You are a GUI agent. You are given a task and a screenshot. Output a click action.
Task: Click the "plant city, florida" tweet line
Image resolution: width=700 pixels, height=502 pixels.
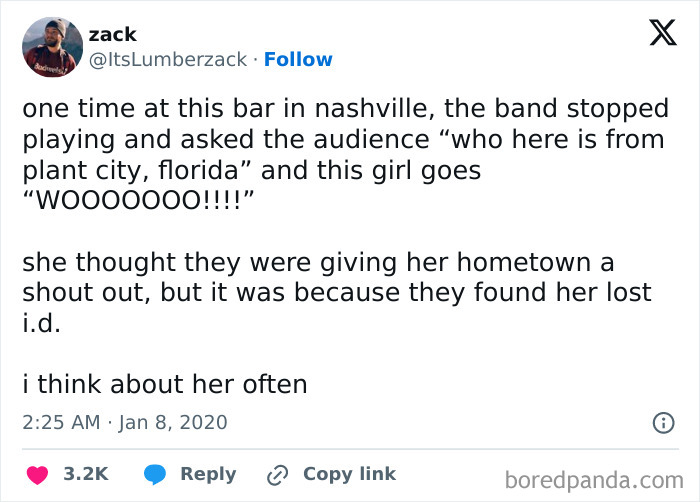(x=252, y=170)
